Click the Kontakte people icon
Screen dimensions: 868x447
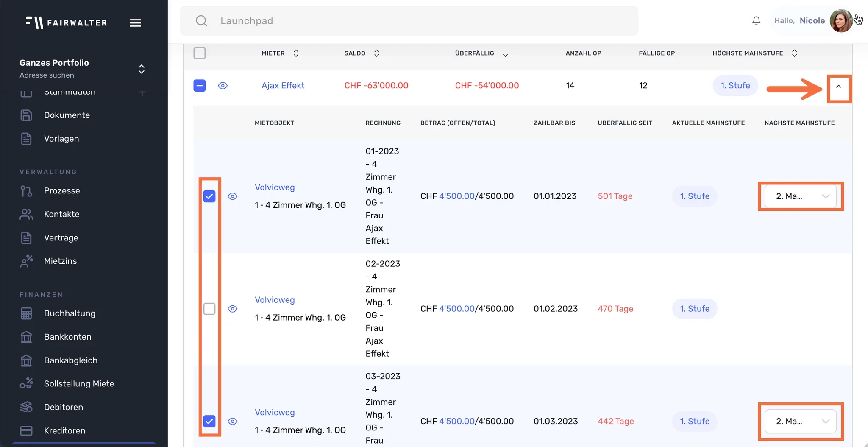click(x=26, y=214)
